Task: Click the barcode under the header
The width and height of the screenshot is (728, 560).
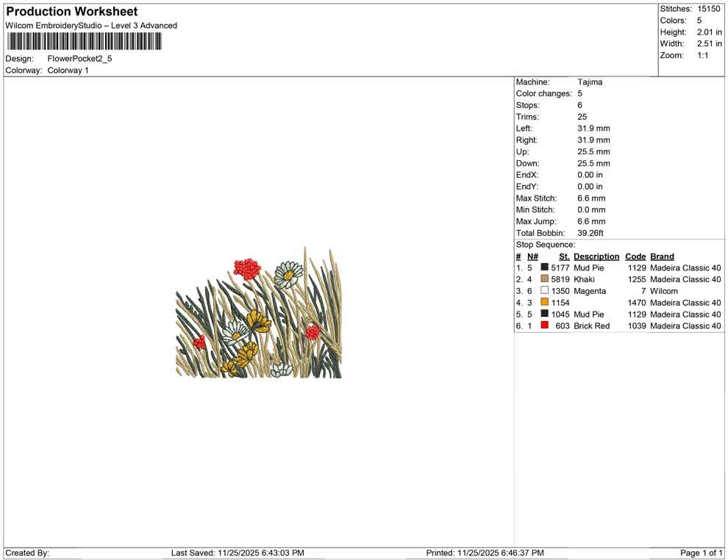Action: pos(84,42)
